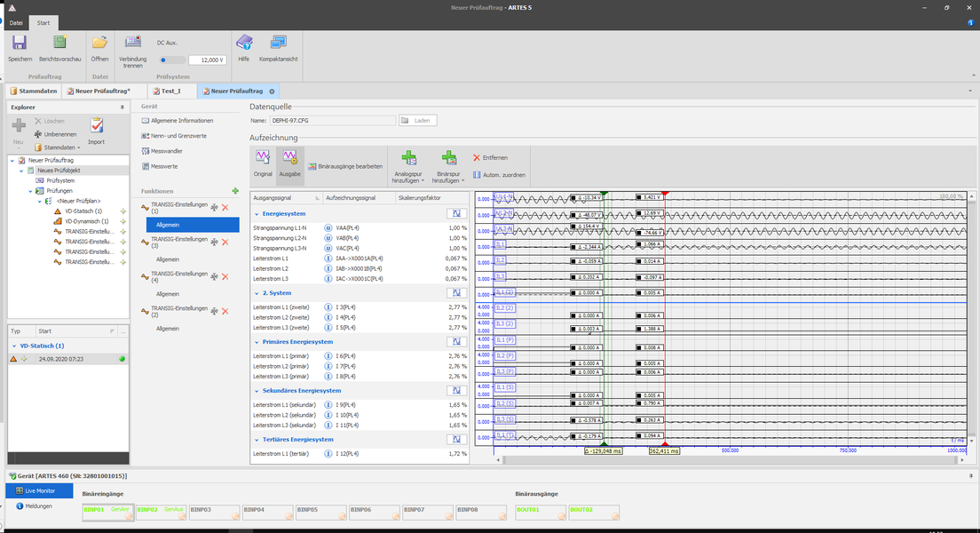This screenshot has width=980, height=533.
Task: Click the star icon beside VD-Statisch (1)
Action: 123,211
